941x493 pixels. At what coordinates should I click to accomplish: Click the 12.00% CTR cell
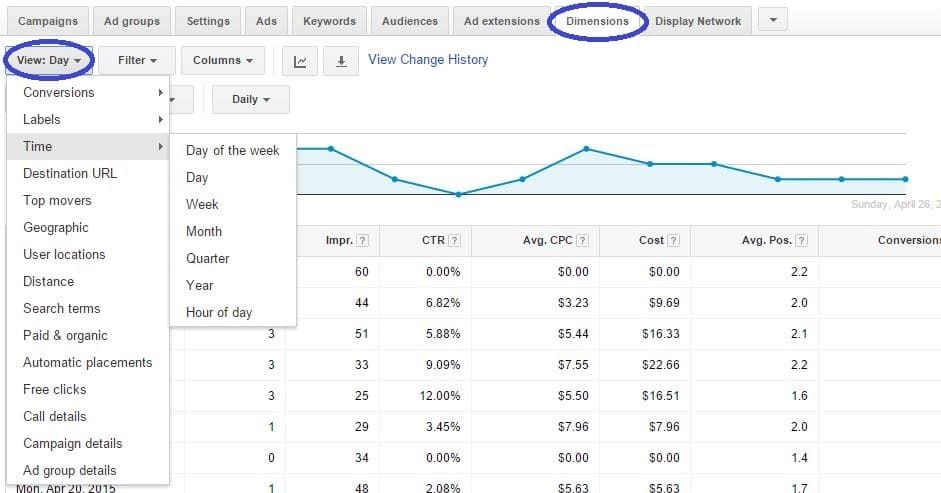[440, 396]
